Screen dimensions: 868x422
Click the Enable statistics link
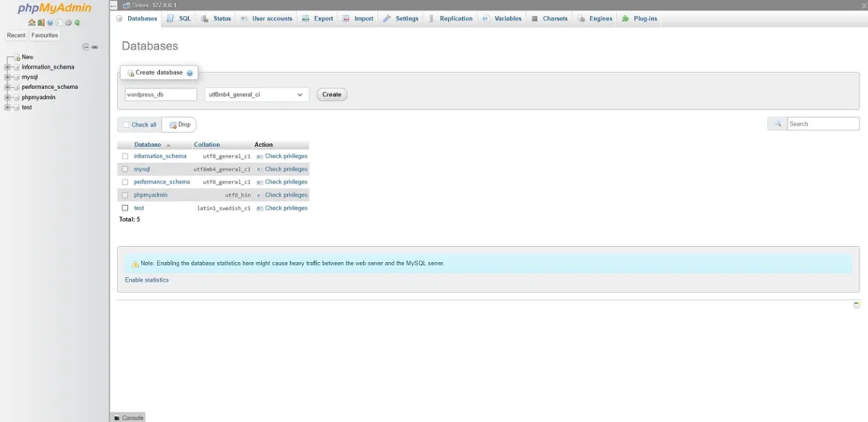point(147,280)
